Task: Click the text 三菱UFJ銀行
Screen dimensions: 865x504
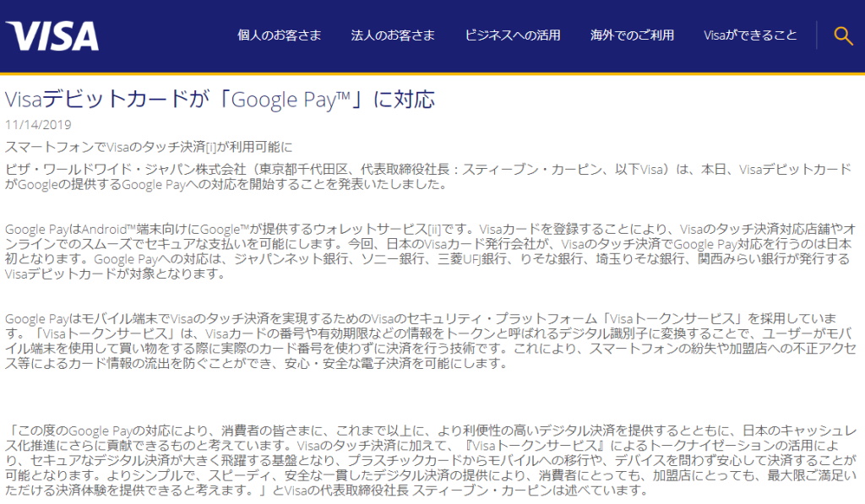Action: [471, 259]
